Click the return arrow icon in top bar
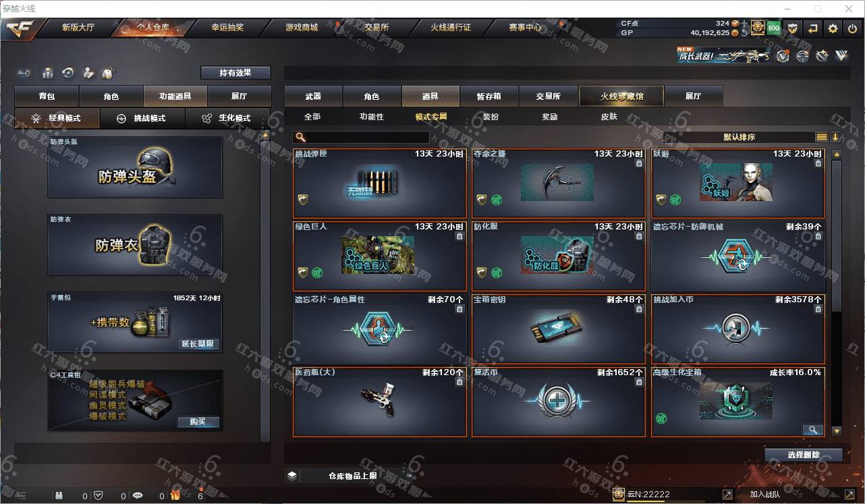The width and height of the screenshot is (865, 504). 813,28
